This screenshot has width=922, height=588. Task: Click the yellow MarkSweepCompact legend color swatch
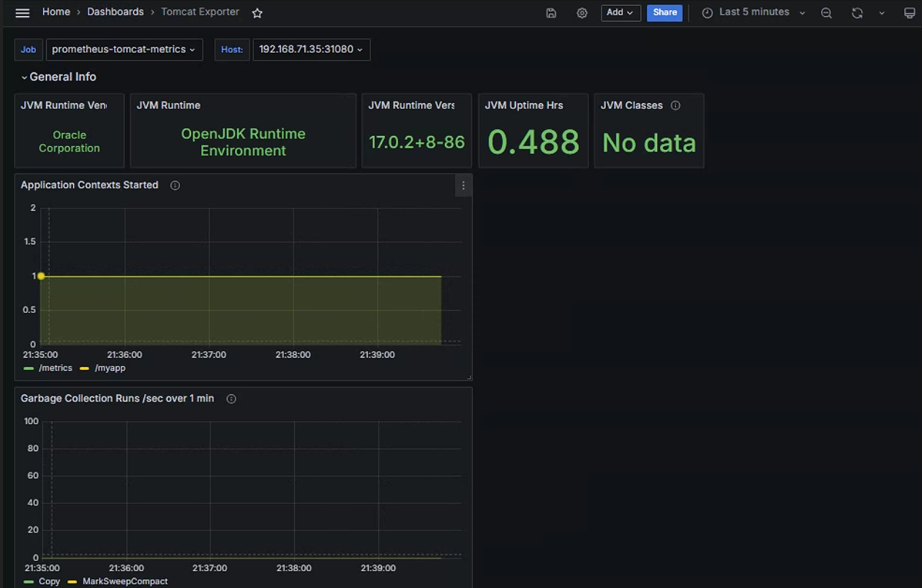click(72, 582)
